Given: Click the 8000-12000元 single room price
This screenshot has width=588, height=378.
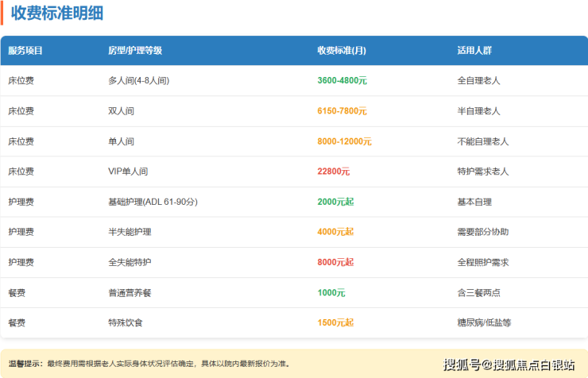Looking at the screenshot, I should click(344, 141).
